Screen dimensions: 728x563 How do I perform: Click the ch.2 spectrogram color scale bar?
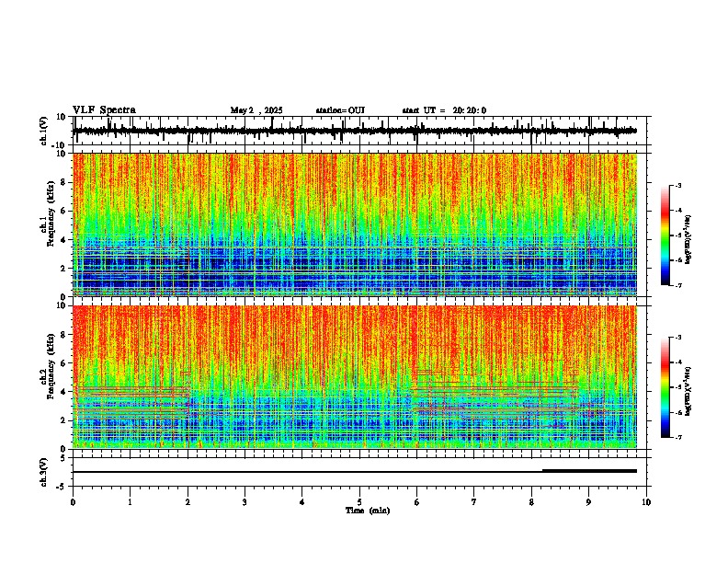tap(665, 387)
